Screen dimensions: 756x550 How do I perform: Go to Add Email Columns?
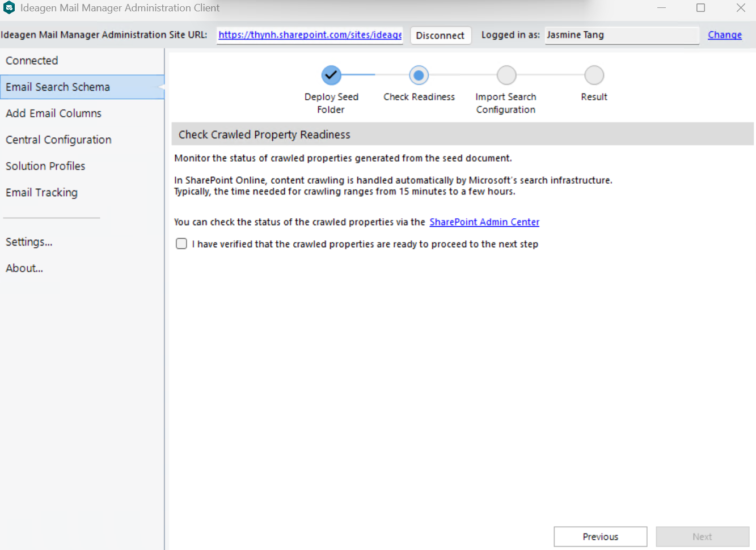82,113
